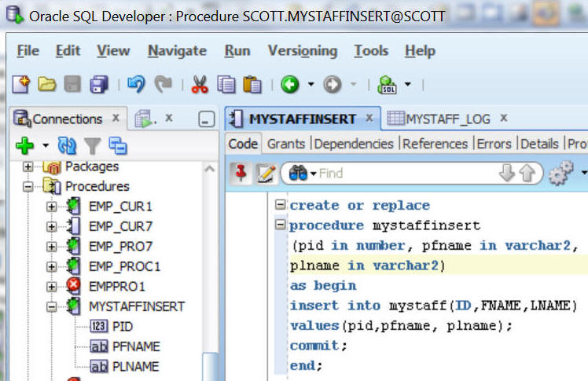Open the View menu
Image resolution: width=588 pixels, height=381 pixels.
(113, 50)
